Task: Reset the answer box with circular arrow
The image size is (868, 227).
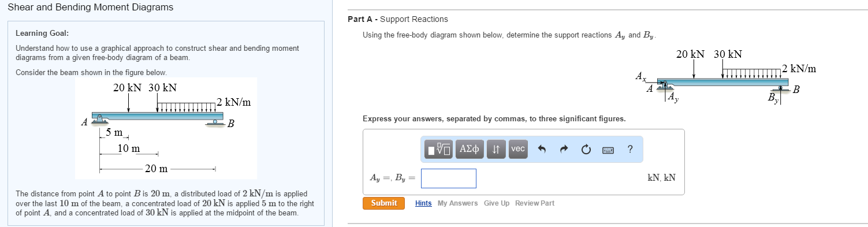Action: click(x=586, y=150)
